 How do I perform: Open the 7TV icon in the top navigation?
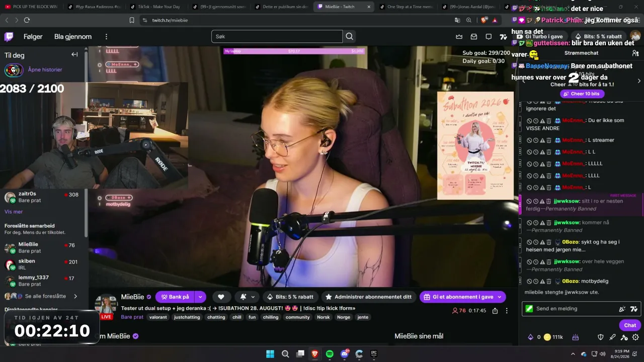pos(503,37)
